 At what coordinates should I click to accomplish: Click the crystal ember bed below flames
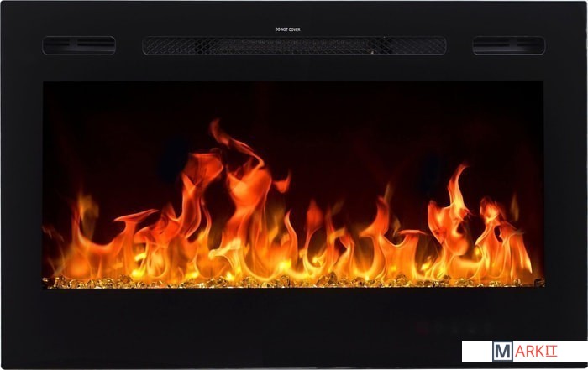point(294,281)
